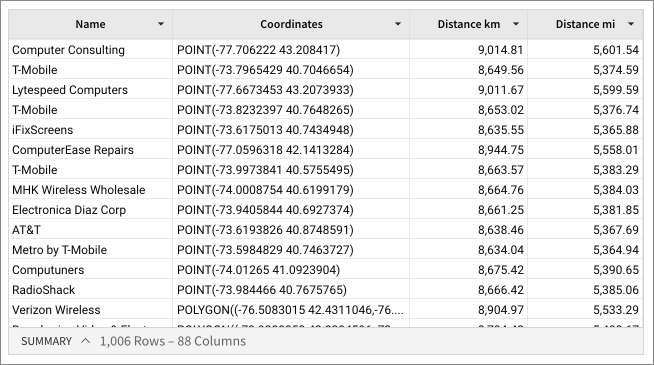Screen dimensions: 654x365
Task: Select the iFixScreens name cell
Action: (91, 130)
